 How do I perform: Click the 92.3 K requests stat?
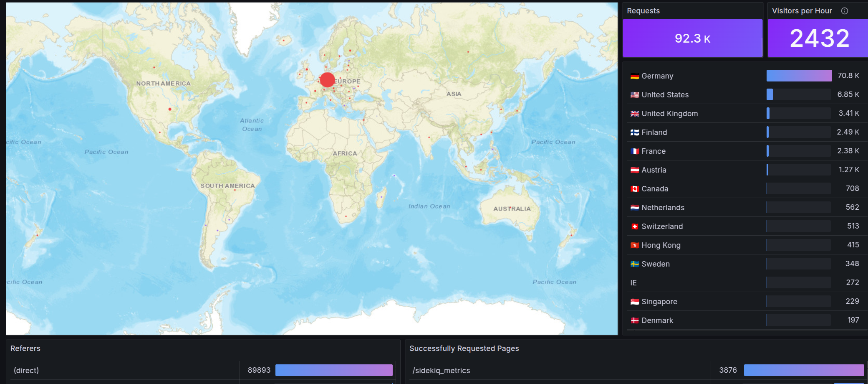tap(692, 38)
